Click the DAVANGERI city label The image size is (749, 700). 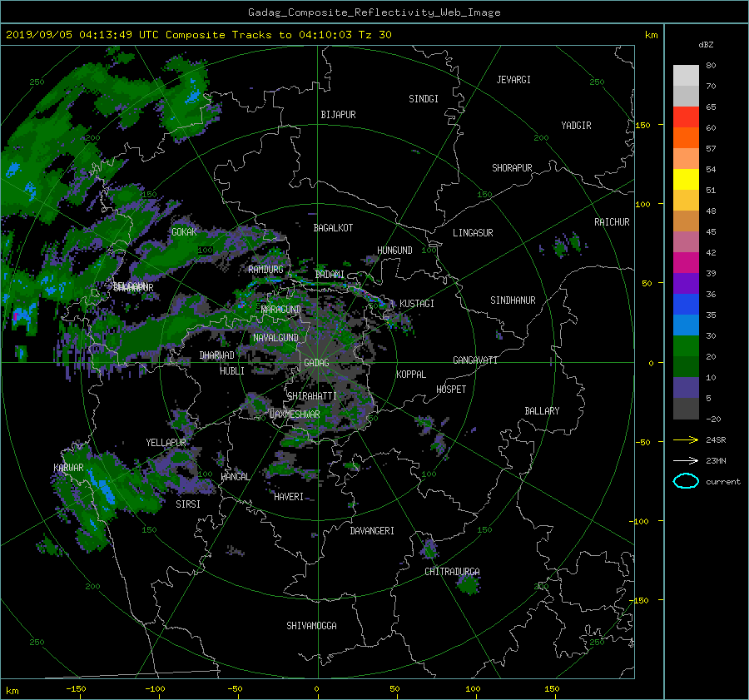tap(372, 531)
